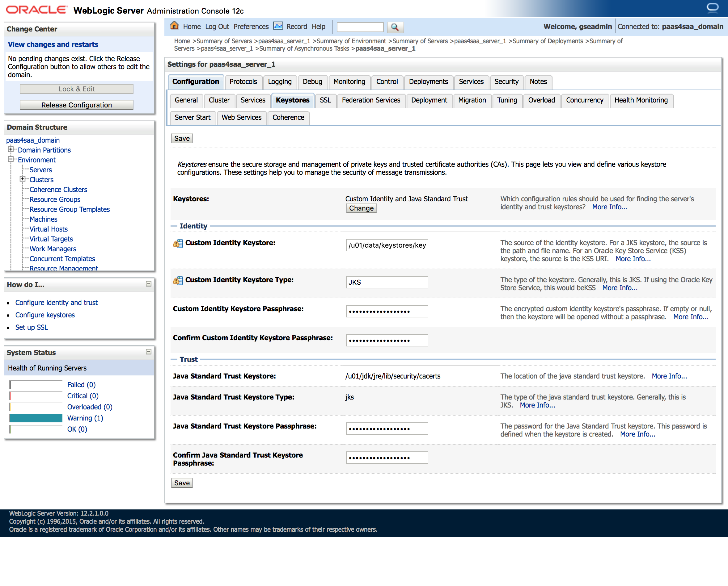Image resolution: width=728 pixels, height=586 pixels.
Task: Click the Record icon in the toolbar
Action: coord(278,26)
